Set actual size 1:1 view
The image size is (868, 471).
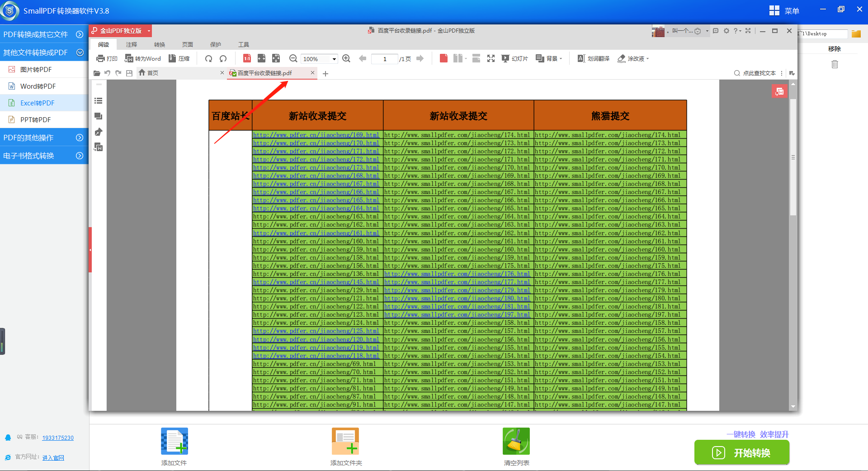(x=247, y=58)
